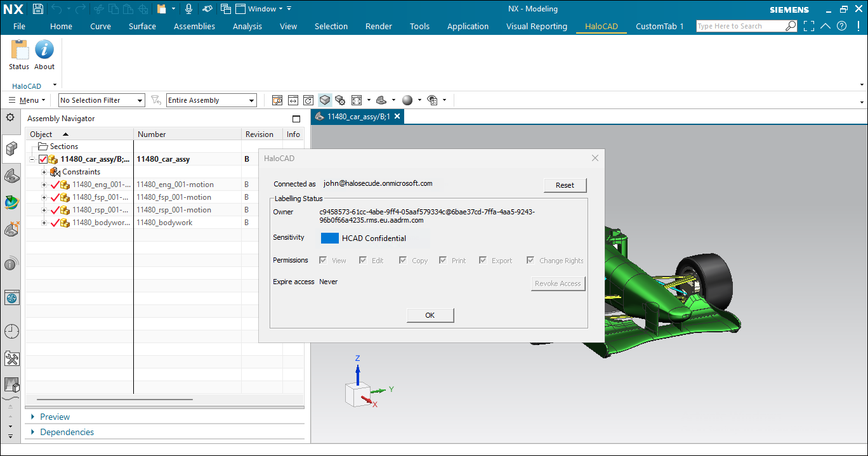
Task: Click OK in HaloCAD dialog
Action: point(430,315)
